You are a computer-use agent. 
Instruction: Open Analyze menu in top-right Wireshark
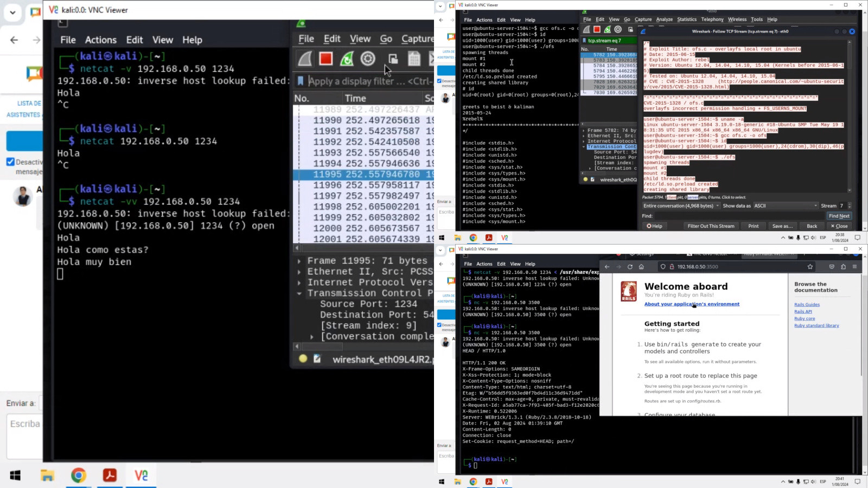[x=665, y=20]
